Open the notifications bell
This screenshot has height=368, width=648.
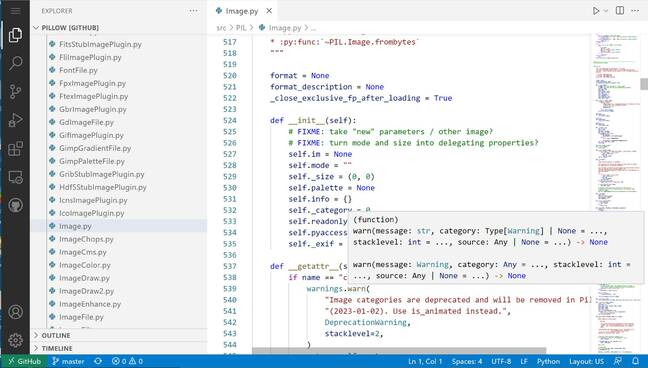coord(636,361)
